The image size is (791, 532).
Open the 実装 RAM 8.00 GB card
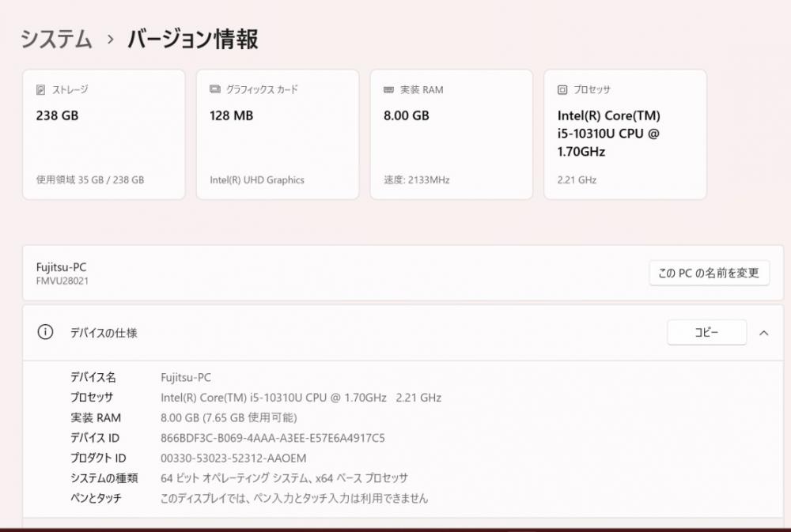pyautogui.click(x=452, y=134)
